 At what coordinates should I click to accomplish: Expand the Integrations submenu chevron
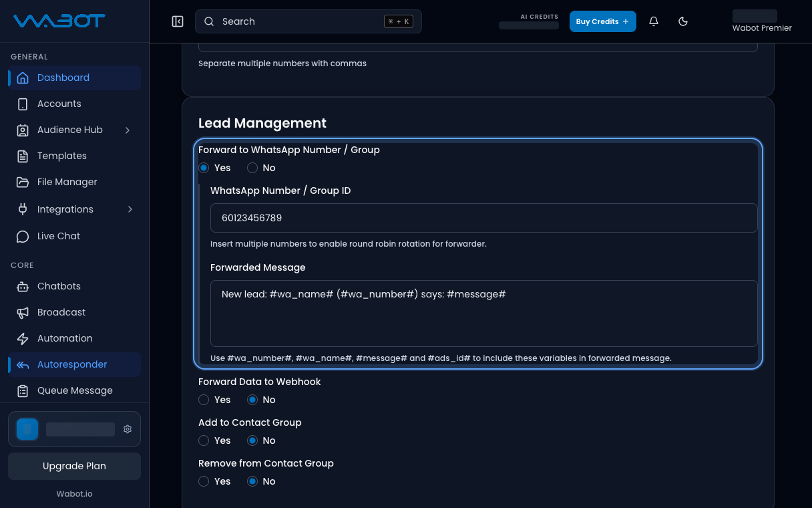coord(130,209)
